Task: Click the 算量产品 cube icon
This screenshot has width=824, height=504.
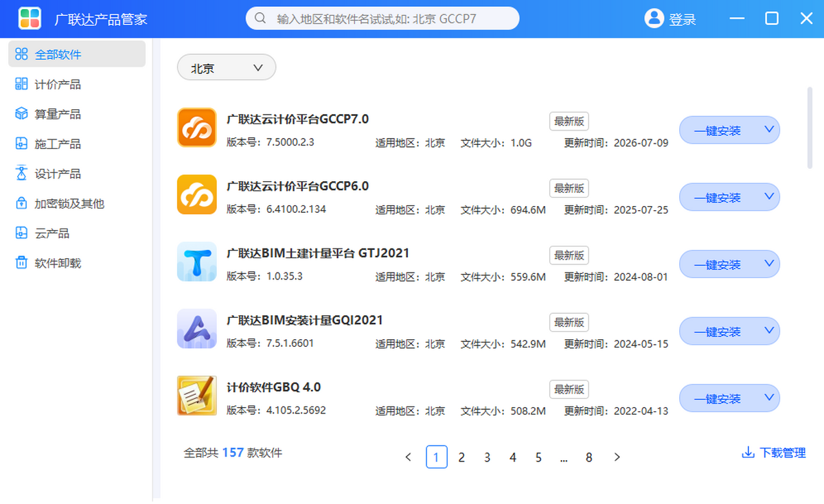Action: point(21,114)
